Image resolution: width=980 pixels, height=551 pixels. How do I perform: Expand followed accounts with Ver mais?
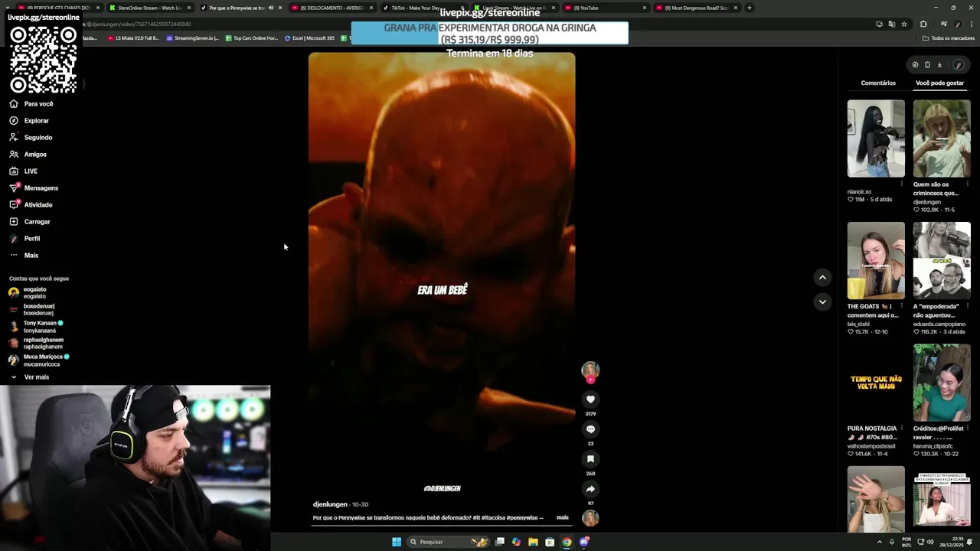pos(30,377)
